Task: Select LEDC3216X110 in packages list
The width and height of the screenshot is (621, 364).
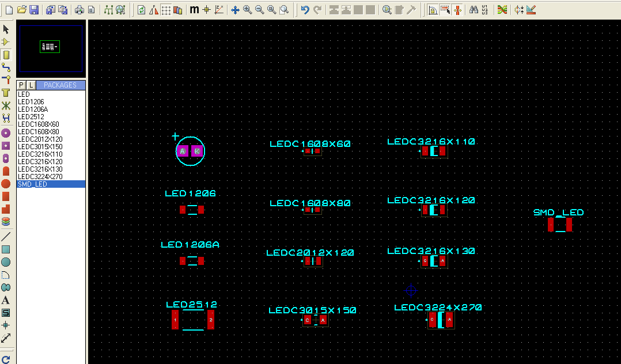Action: click(51, 154)
